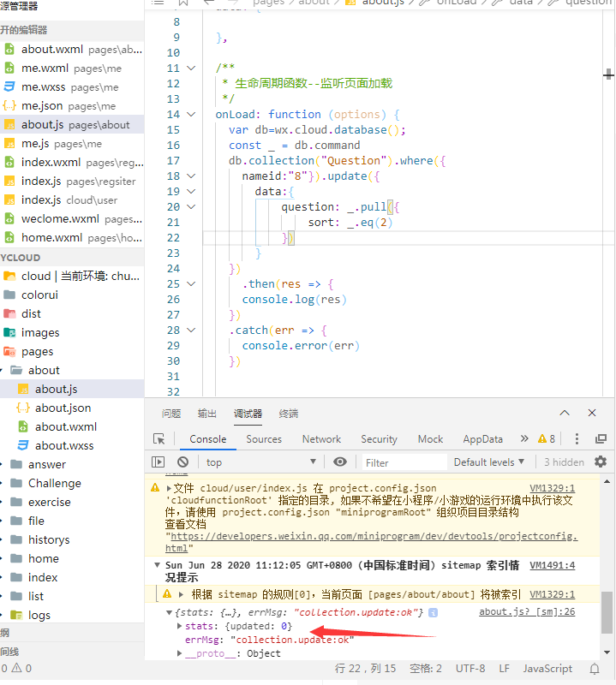
Task: Click the console vertical scrollbar thumb
Action: [x=607, y=612]
